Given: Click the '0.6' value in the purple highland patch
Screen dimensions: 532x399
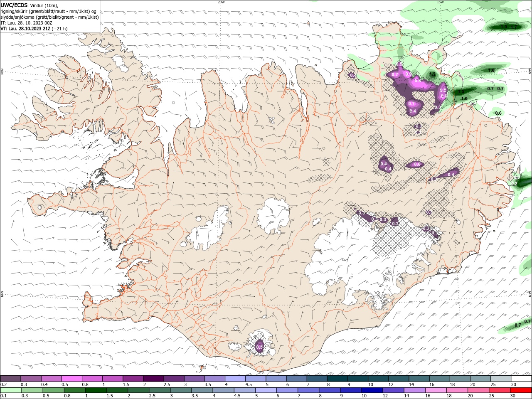Looking at the screenshot, I should tap(417, 165).
